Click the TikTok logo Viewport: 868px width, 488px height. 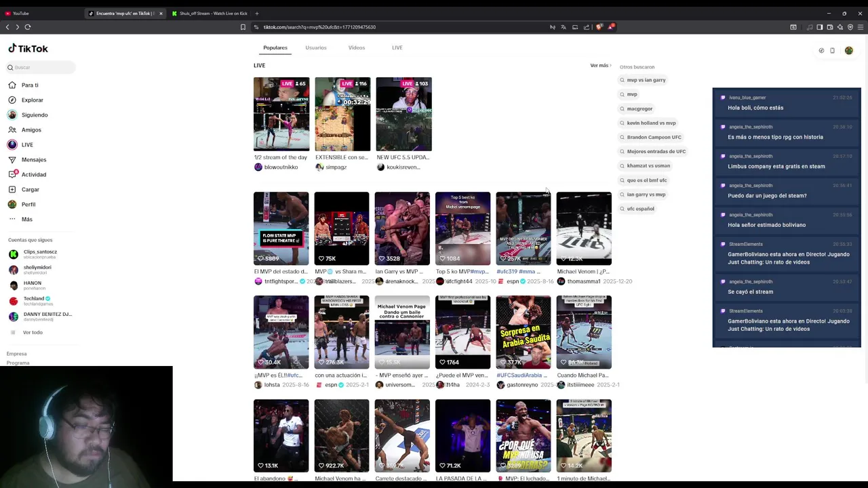[x=28, y=49]
